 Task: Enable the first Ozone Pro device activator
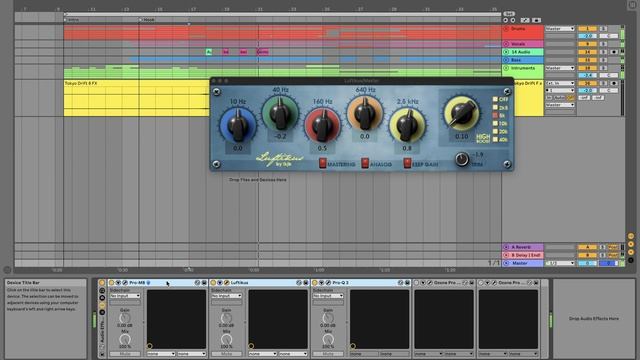pos(416,282)
